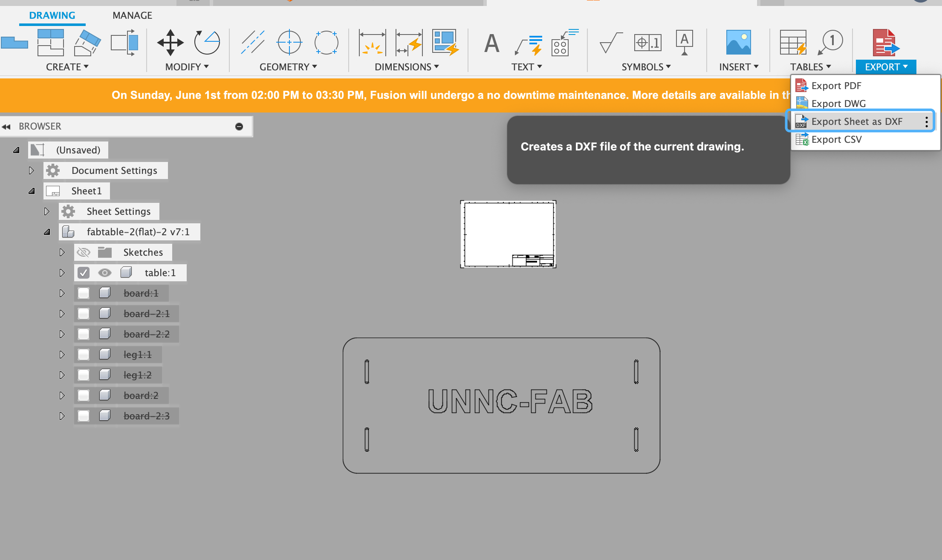The height and width of the screenshot is (560, 942).
Task: Select the Dimension tool
Action: click(x=372, y=42)
